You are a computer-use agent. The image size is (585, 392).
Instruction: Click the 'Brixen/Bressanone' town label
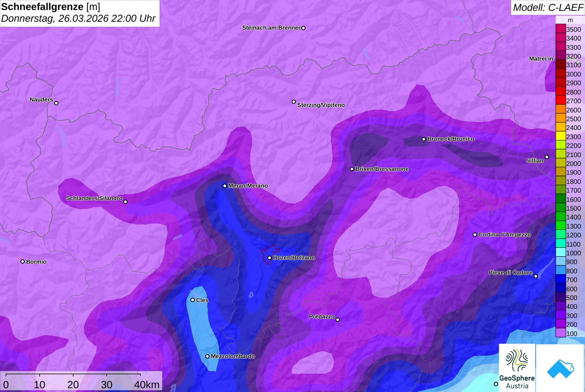click(x=382, y=169)
